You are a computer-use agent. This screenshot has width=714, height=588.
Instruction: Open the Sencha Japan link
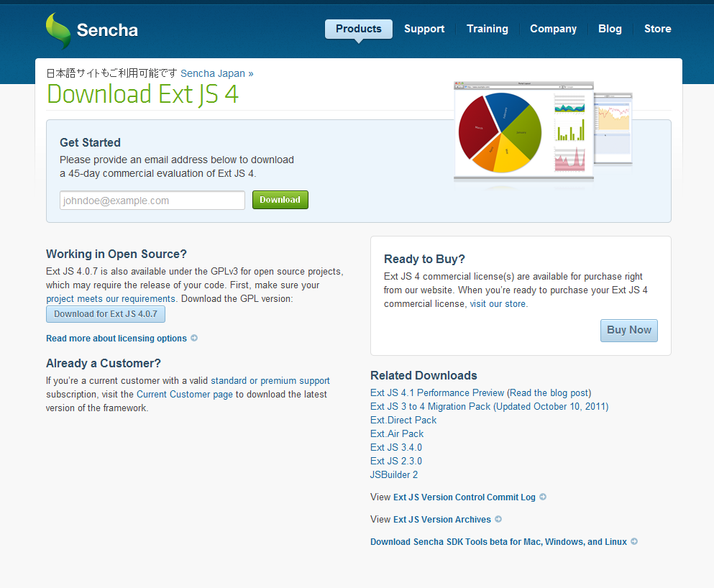click(x=216, y=73)
